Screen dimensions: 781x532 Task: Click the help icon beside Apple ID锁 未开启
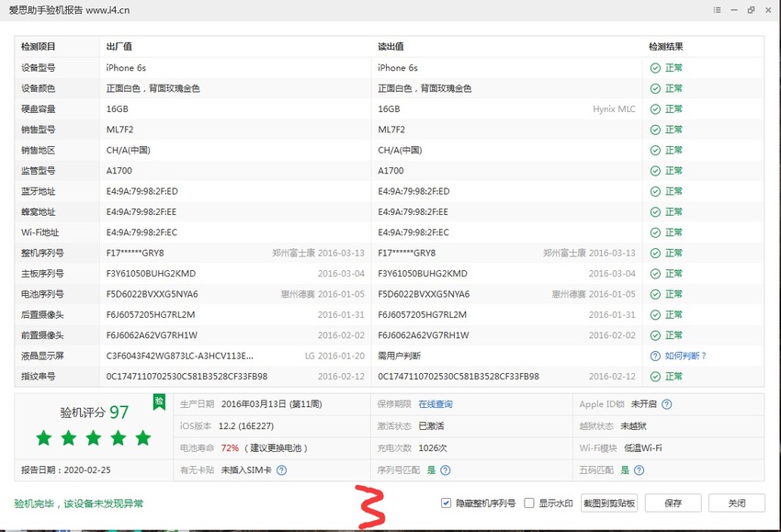tap(666, 404)
